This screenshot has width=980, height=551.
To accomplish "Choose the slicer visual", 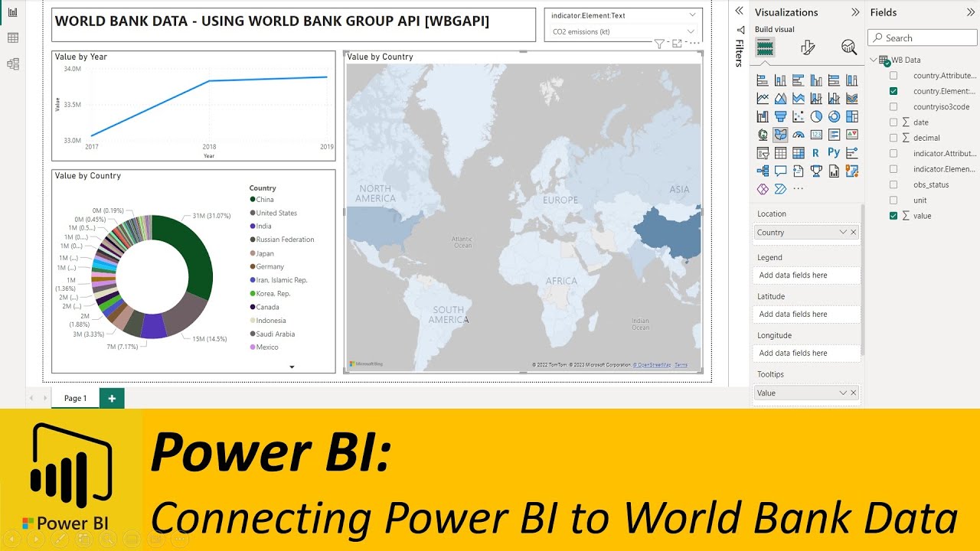I will pyautogui.click(x=763, y=153).
